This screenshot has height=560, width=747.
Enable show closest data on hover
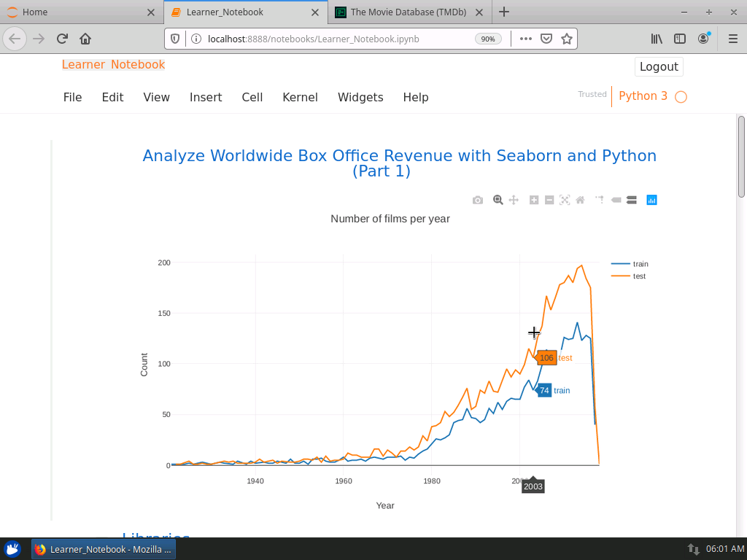click(616, 200)
